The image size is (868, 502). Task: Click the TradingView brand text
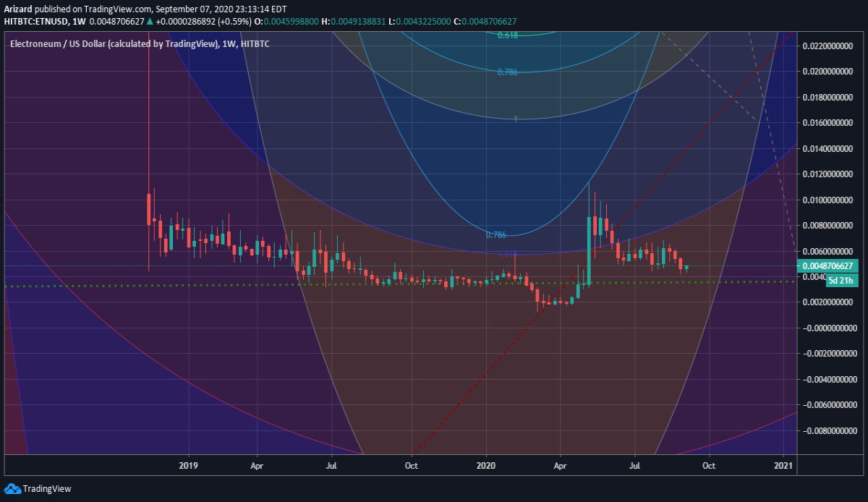(x=47, y=489)
